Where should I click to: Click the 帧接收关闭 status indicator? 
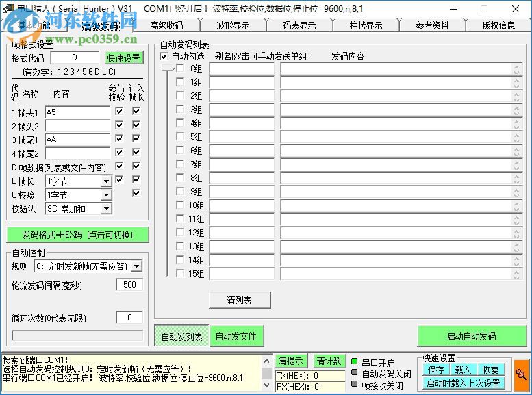pos(354,384)
